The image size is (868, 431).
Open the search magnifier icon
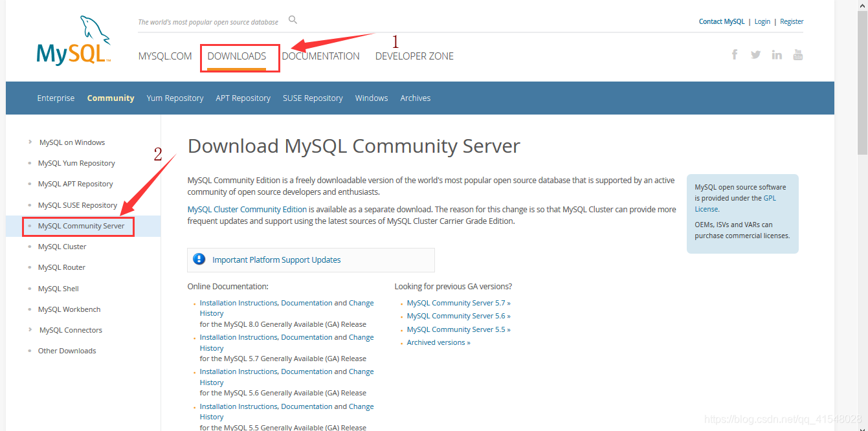coord(293,20)
